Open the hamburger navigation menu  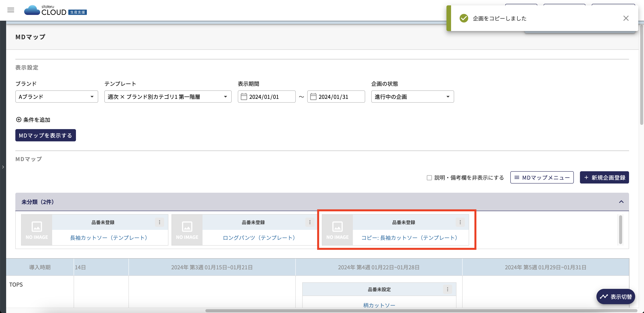11,10
